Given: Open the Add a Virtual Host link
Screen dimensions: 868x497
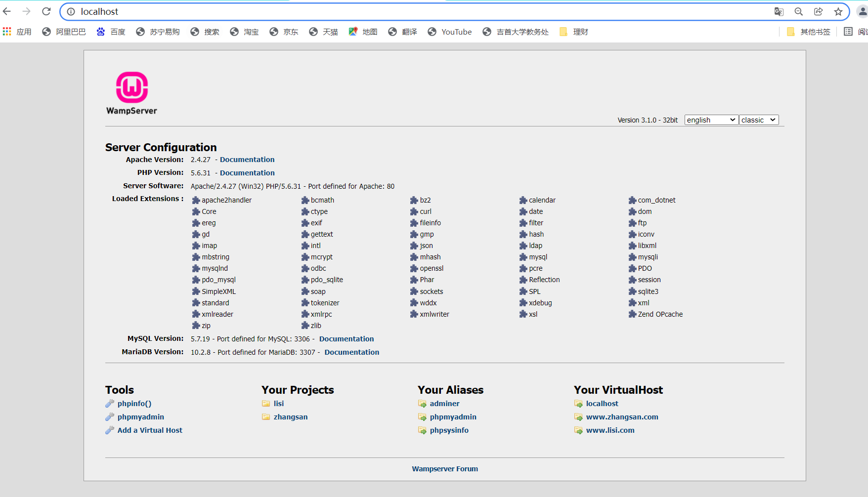Looking at the screenshot, I should (x=150, y=430).
